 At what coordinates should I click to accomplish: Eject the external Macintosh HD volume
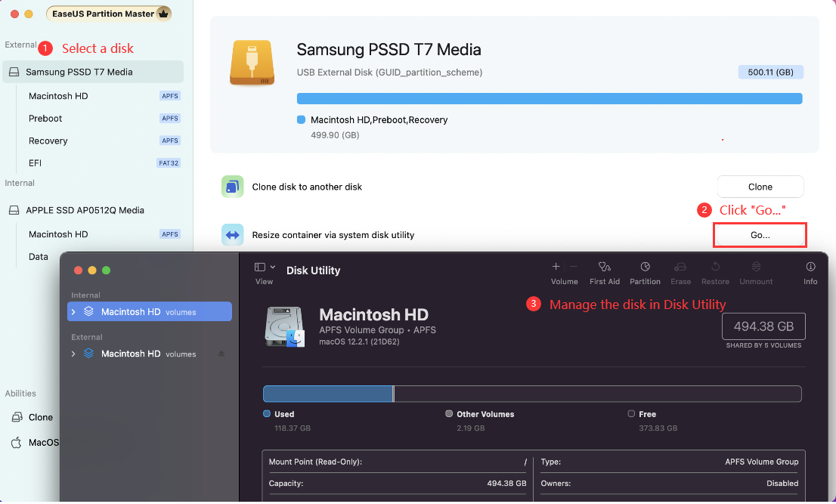click(x=221, y=354)
